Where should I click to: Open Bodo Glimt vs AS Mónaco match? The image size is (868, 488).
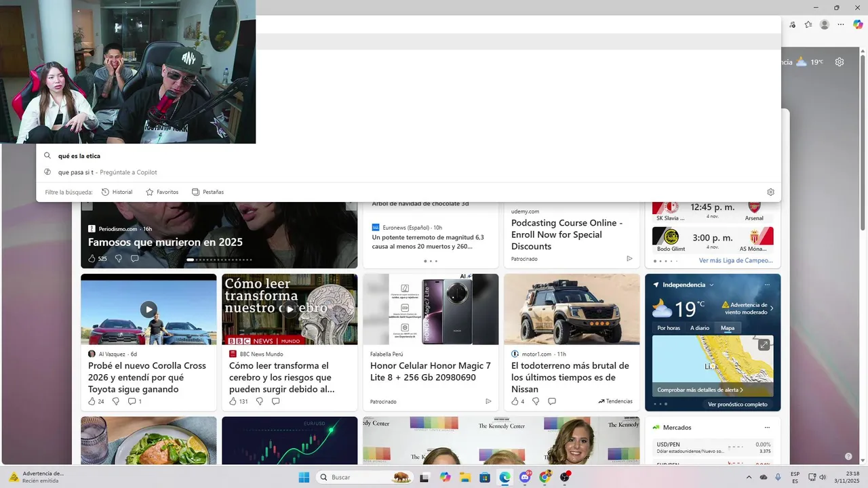coord(713,241)
